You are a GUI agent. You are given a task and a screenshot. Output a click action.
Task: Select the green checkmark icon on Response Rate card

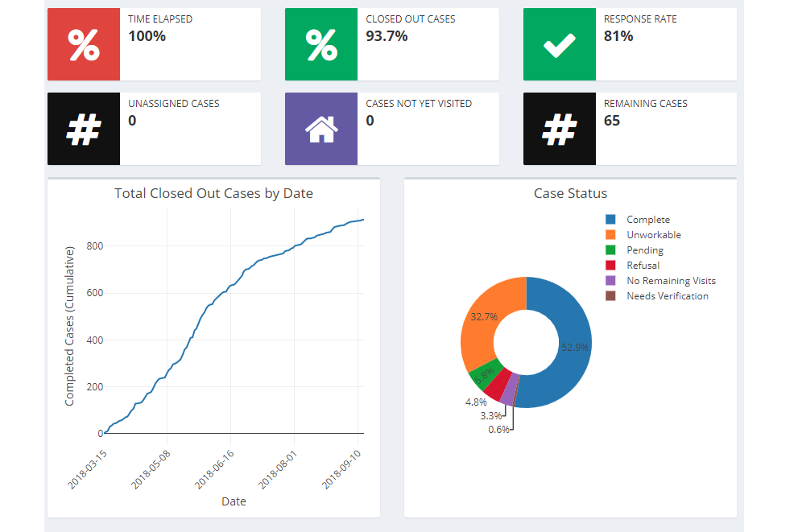[559, 44]
